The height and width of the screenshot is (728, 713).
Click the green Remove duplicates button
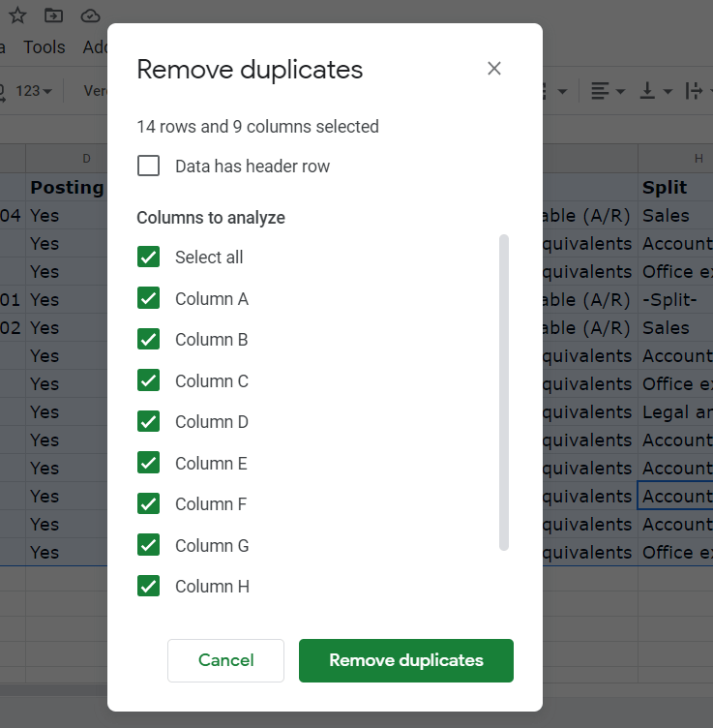(x=406, y=660)
